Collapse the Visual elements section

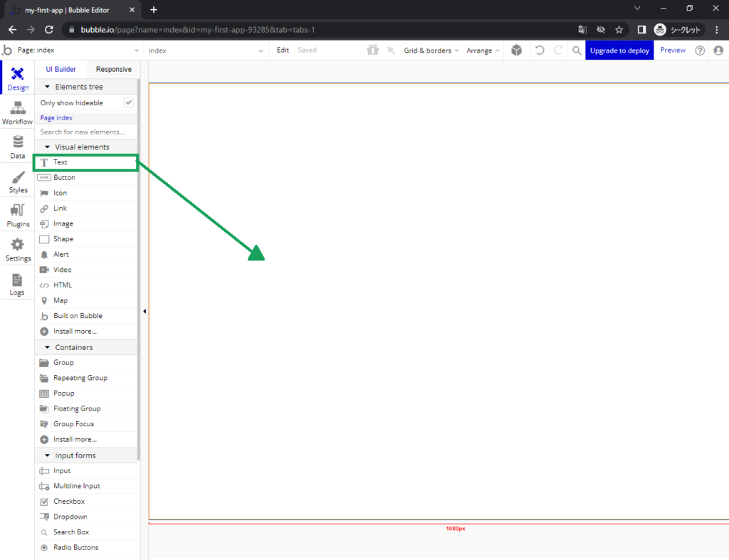click(x=48, y=147)
